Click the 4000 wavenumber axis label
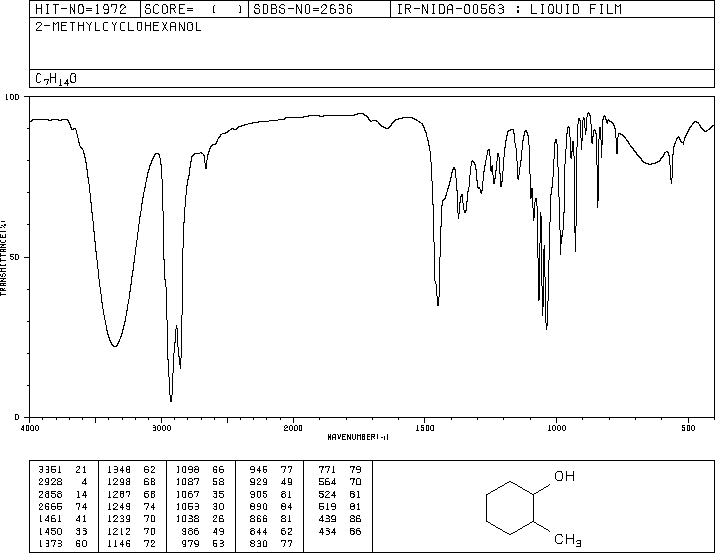This screenshot has width=715, height=553. point(30,428)
